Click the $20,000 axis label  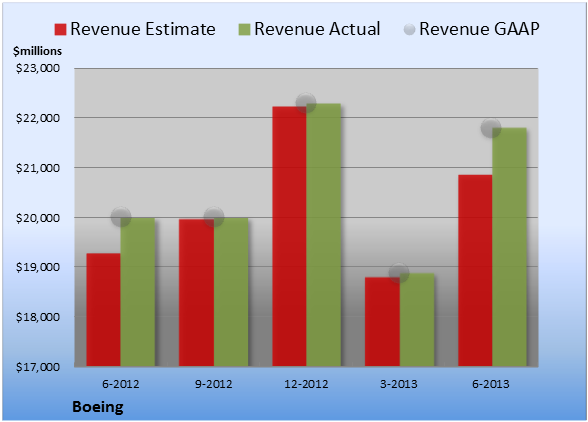click(38, 218)
